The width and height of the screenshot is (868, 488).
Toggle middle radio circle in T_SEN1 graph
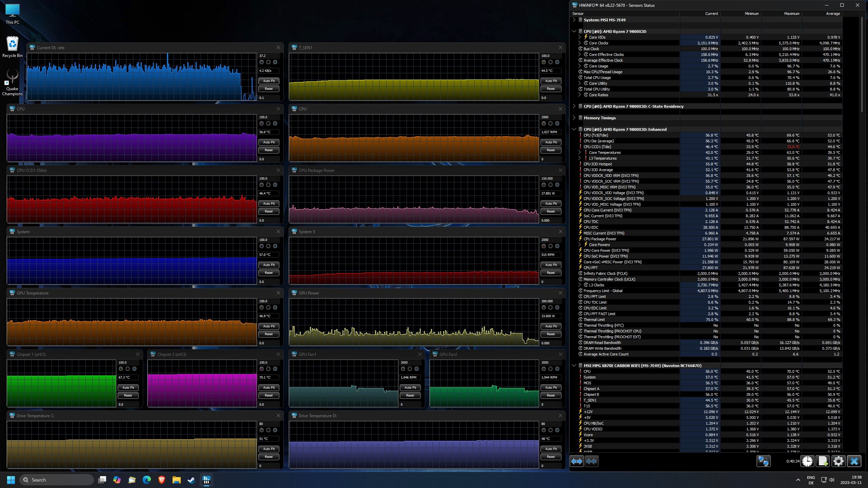click(550, 62)
